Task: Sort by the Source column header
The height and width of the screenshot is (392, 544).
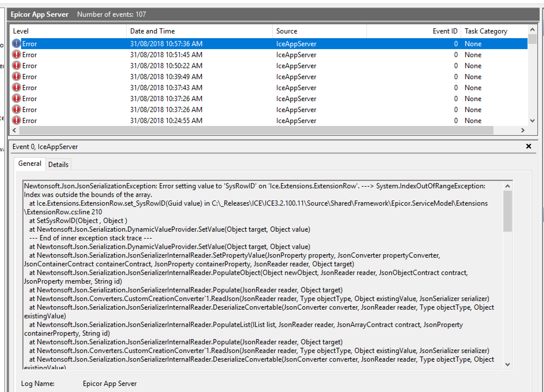Action: (320, 31)
